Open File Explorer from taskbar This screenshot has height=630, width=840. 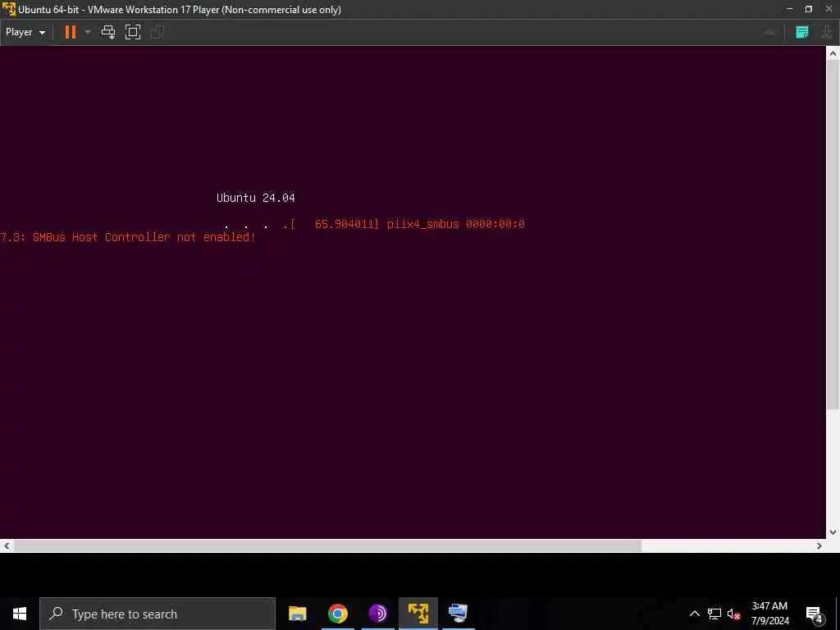[x=297, y=614]
